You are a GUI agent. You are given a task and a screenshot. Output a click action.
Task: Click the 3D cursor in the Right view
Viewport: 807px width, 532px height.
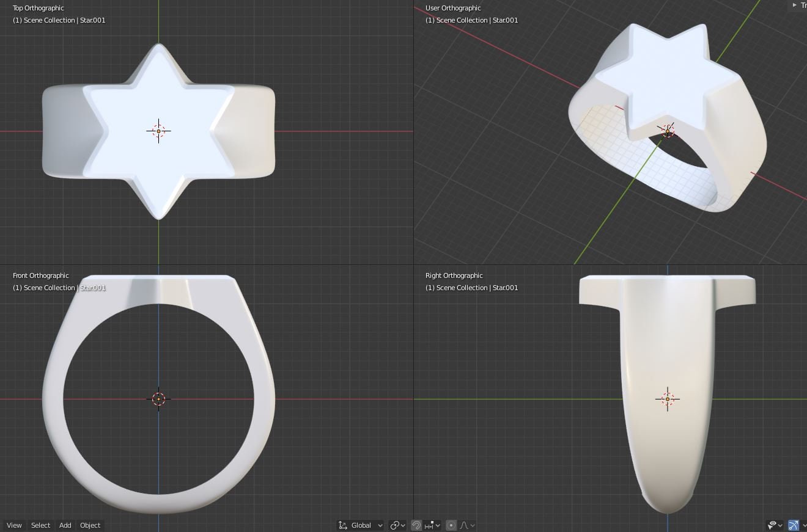[668, 399]
